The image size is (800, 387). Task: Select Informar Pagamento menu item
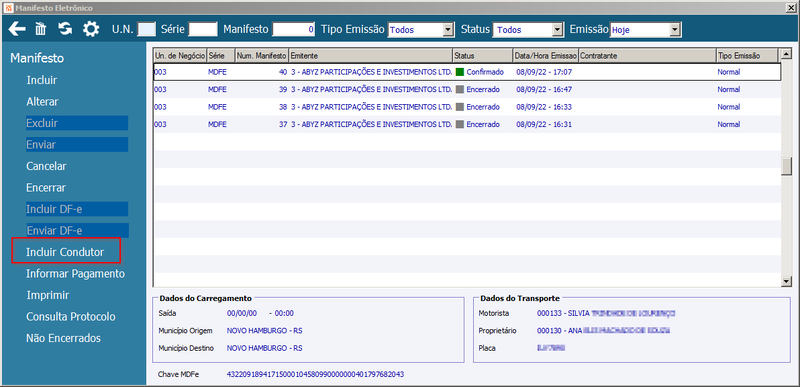click(x=76, y=274)
